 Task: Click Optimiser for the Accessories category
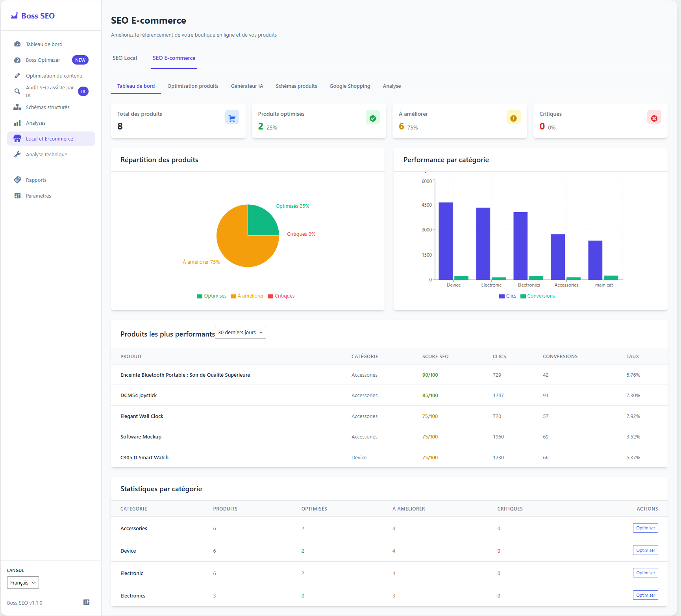tap(645, 528)
